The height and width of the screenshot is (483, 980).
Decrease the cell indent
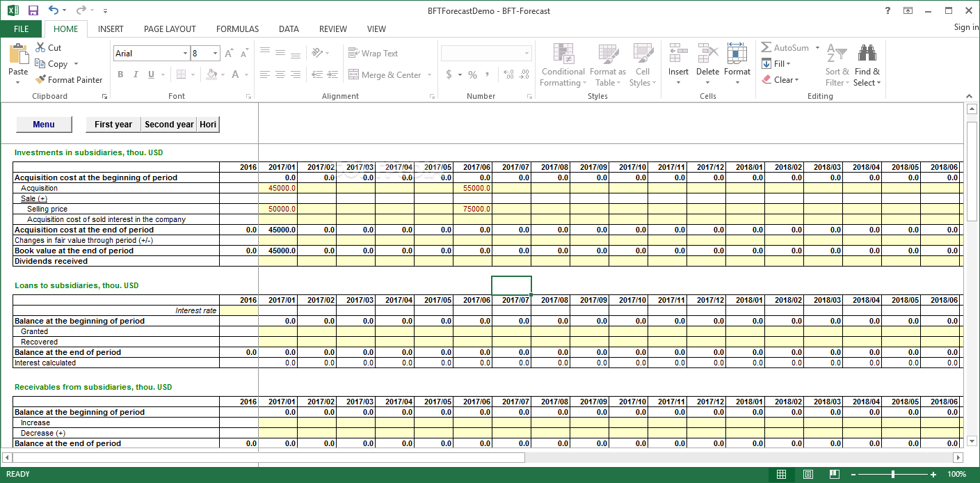pyautogui.click(x=317, y=74)
